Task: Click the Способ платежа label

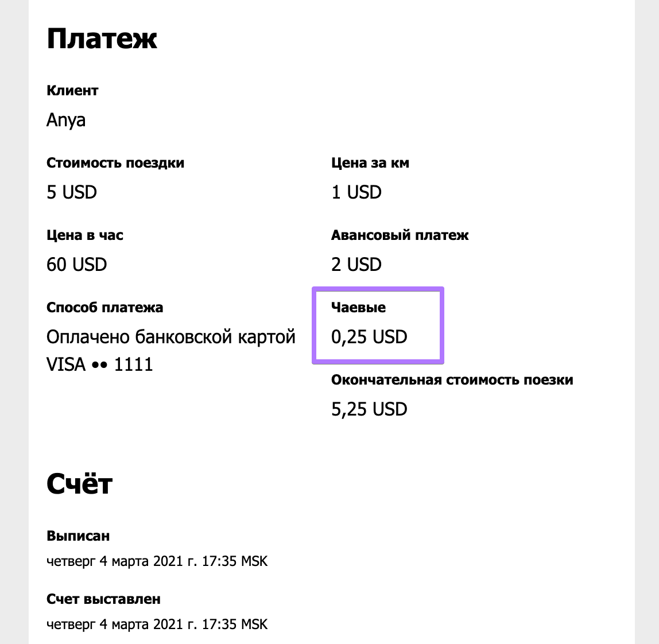Action: coord(104,307)
